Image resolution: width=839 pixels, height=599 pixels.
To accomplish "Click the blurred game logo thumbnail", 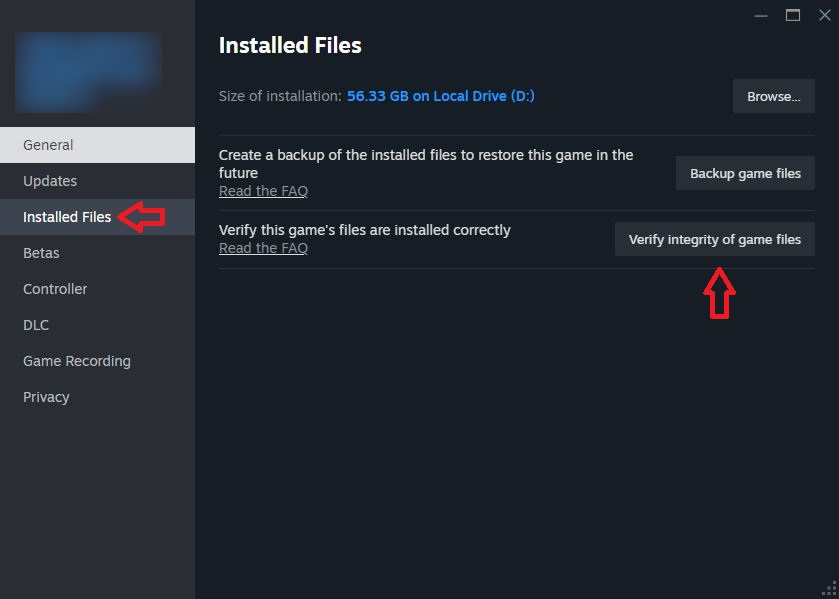I will point(88,71).
